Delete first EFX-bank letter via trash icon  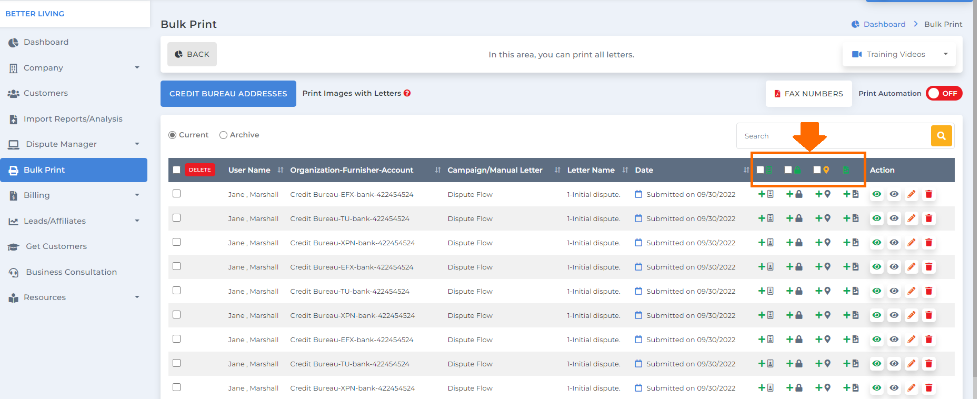(929, 194)
